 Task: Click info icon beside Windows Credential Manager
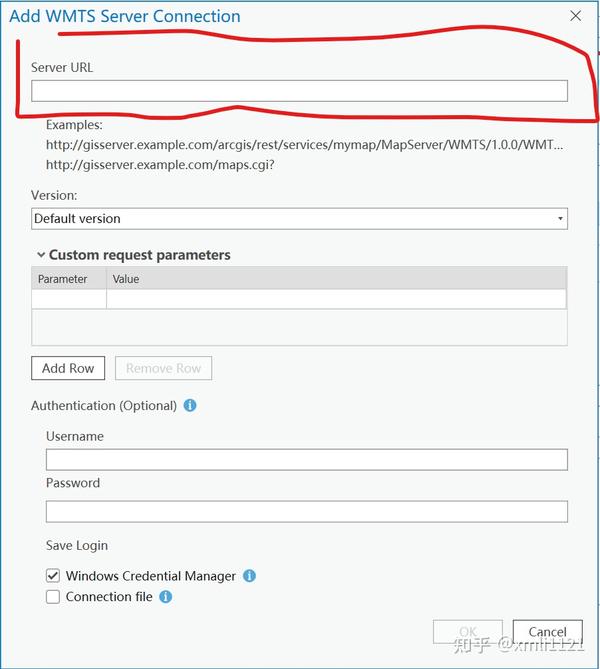[250, 576]
